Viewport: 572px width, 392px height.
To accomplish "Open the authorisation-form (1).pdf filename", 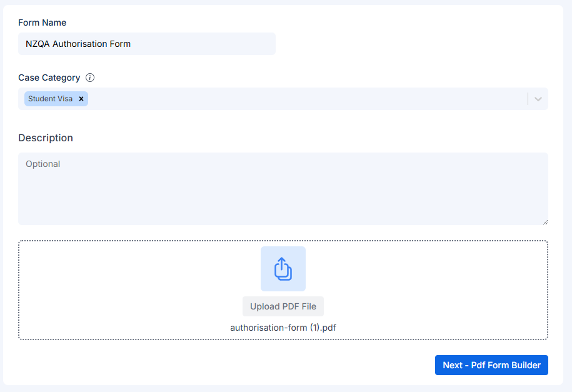I will click(x=283, y=327).
